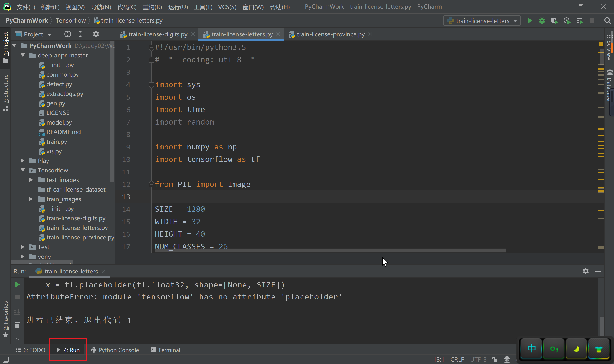Switch to train-license-province.py tab
Screen dimensions: 614x364
tap(330, 34)
